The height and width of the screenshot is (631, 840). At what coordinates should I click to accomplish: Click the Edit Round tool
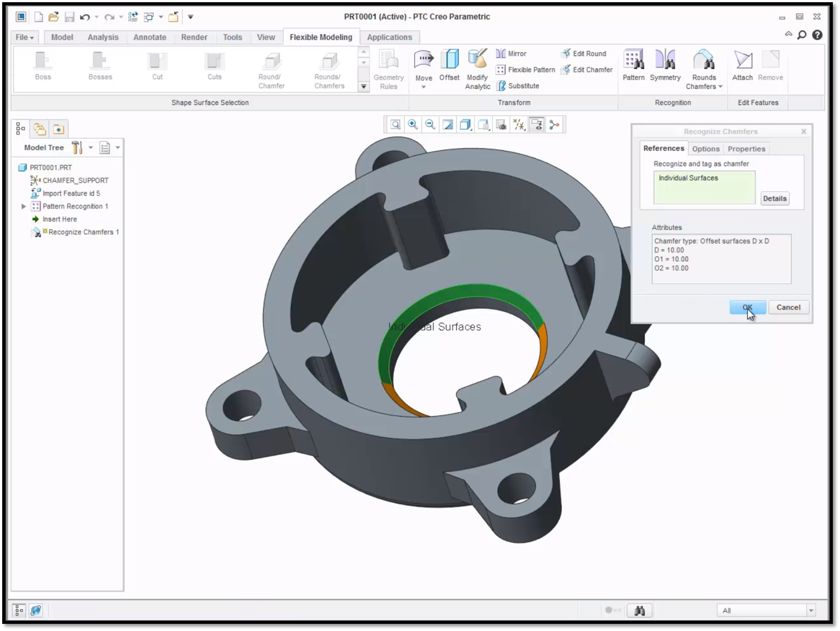(583, 53)
